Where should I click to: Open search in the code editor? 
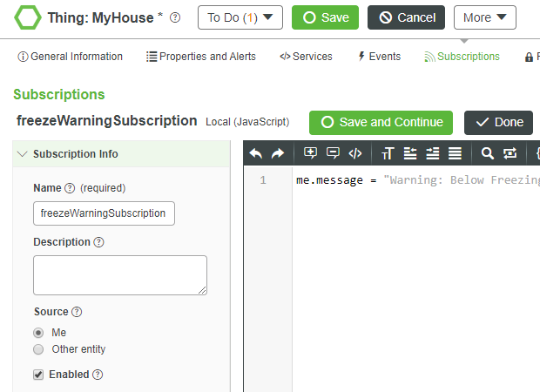point(487,153)
